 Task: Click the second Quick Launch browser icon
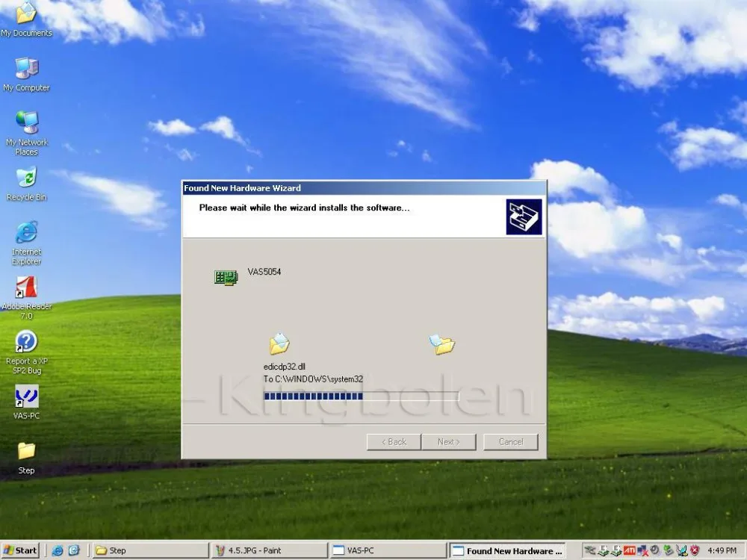[74, 550]
